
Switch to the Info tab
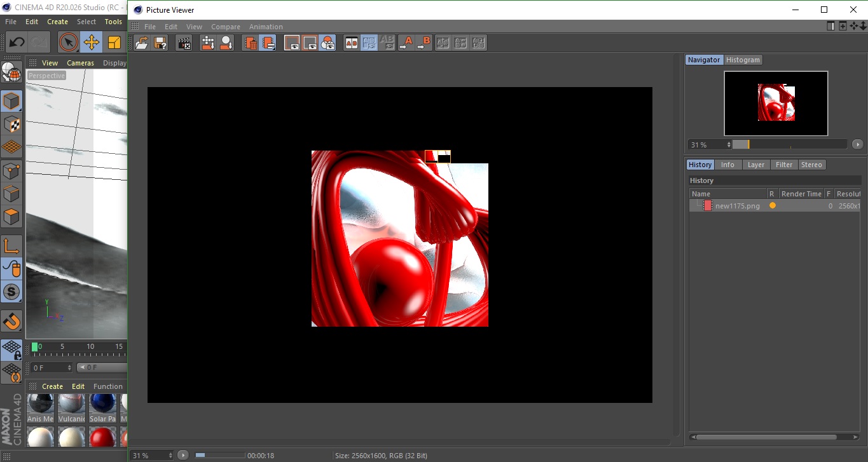pyautogui.click(x=727, y=165)
